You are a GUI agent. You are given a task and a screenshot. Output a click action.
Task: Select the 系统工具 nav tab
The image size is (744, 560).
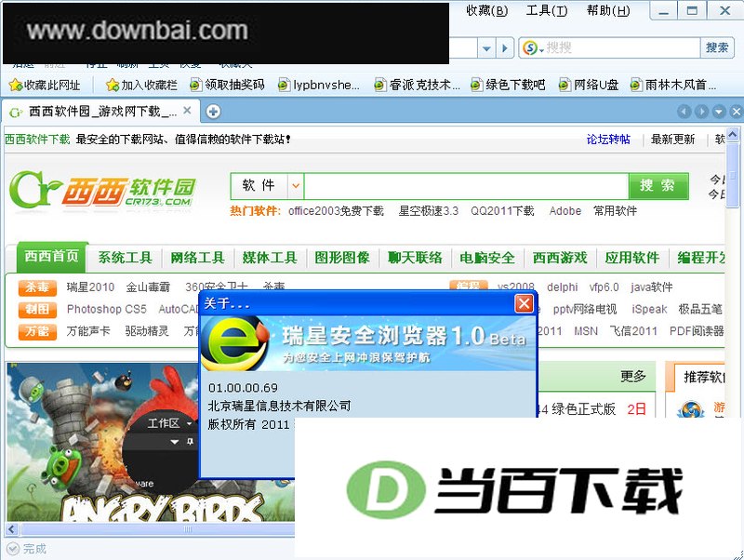pos(126,258)
